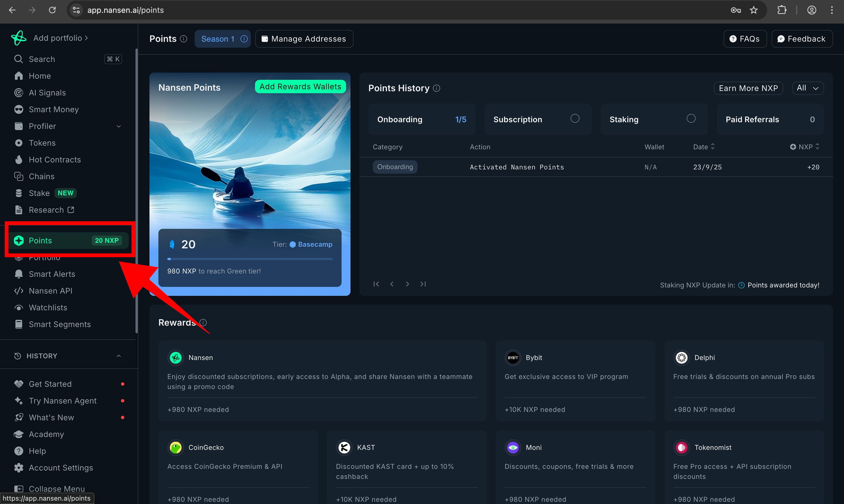This screenshot has width=844, height=504.
Task: Click info icon beside Points History
Action: pyautogui.click(x=437, y=88)
